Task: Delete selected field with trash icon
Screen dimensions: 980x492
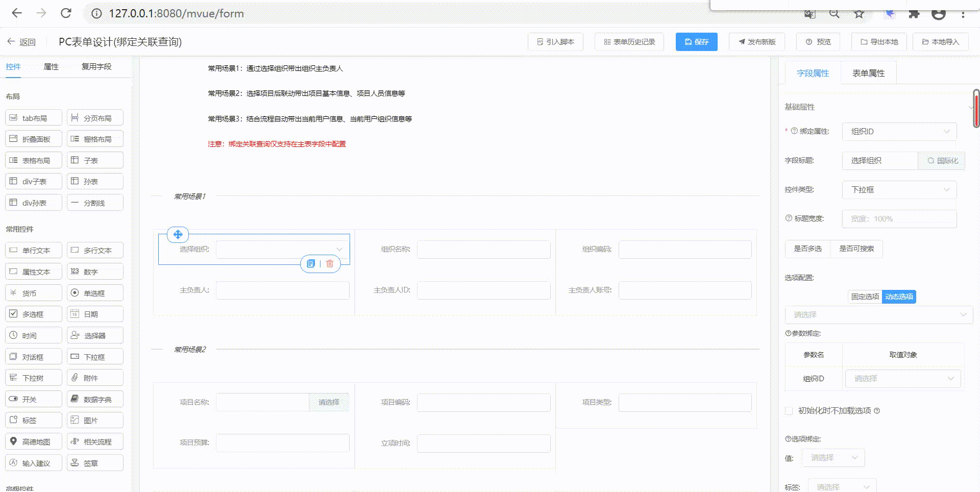Action: tap(330, 263)
